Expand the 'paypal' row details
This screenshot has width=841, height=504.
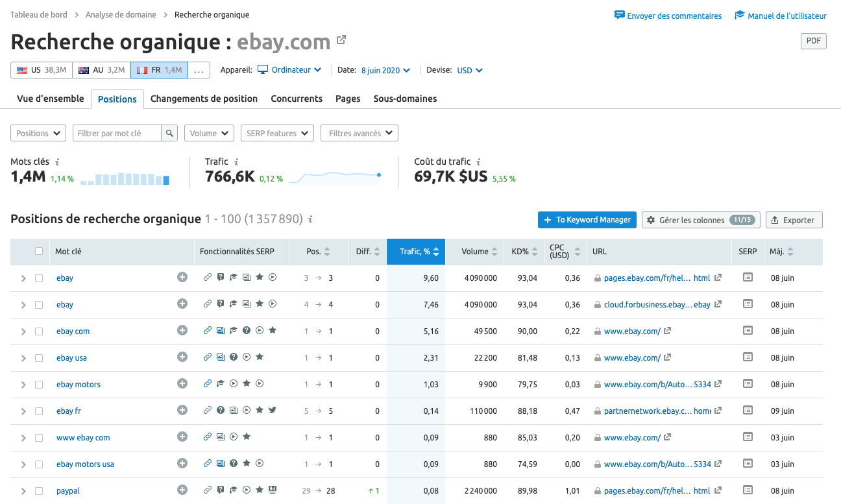pyautogui.click(x=23, y=491)
